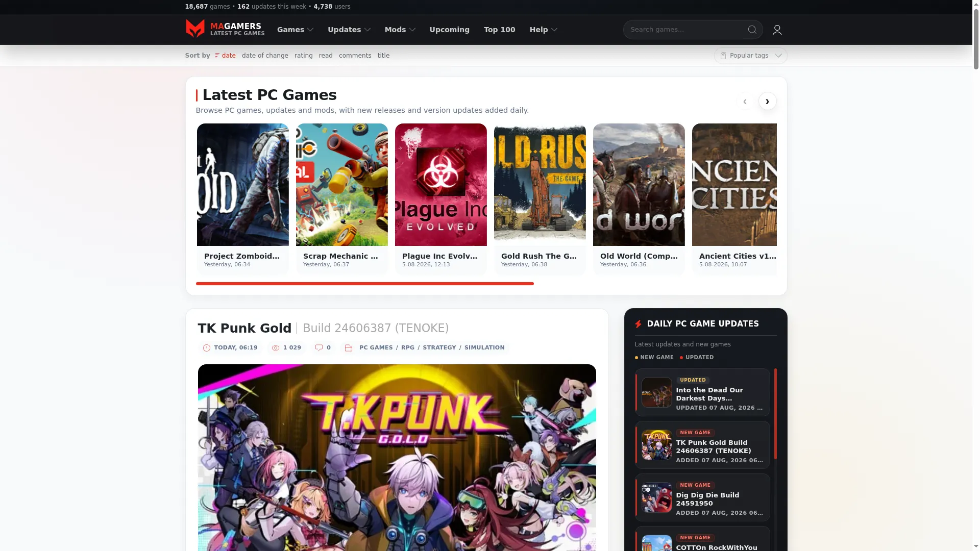
Task: Open the user account icon
Action: click(x=777, y=30)
